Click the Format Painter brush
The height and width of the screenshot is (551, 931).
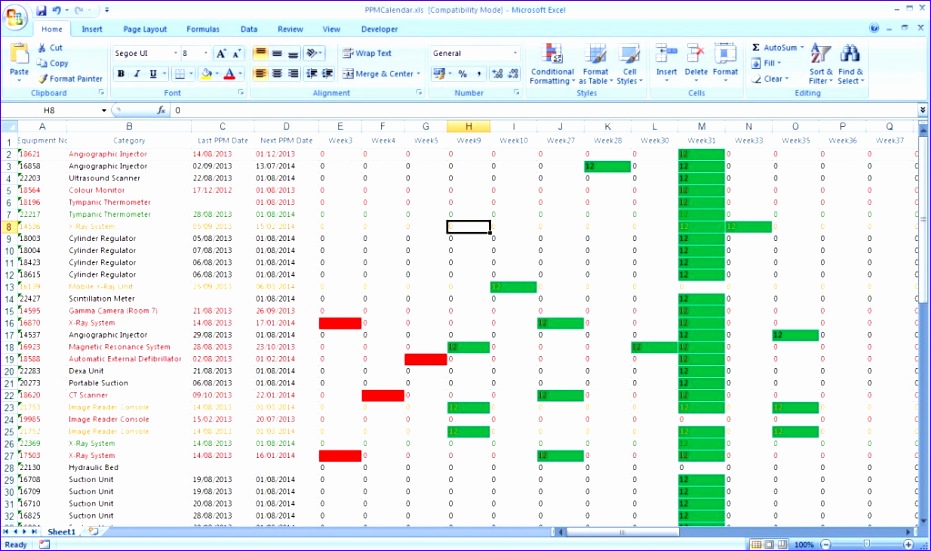pyautogui.click(x=70, y=79)
